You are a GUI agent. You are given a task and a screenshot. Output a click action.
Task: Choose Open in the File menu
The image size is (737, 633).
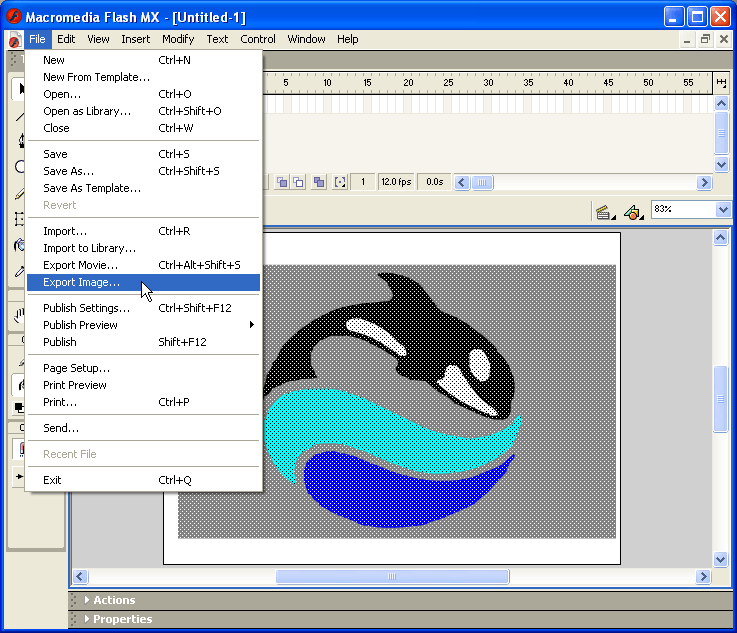143,94
